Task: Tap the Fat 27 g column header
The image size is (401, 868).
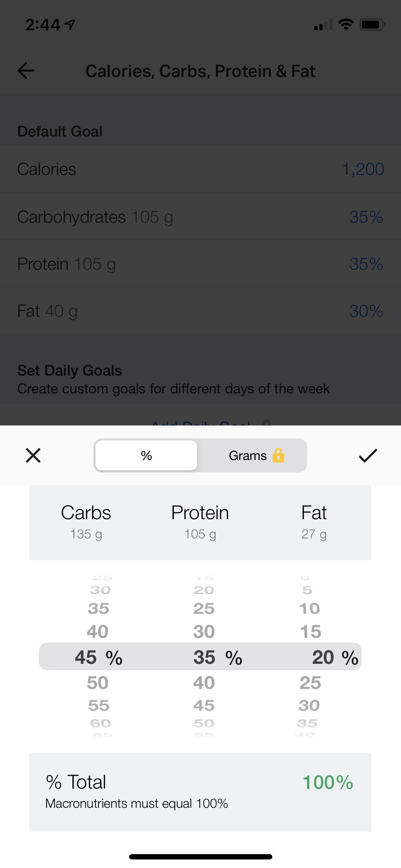Action: click(314, 522)
